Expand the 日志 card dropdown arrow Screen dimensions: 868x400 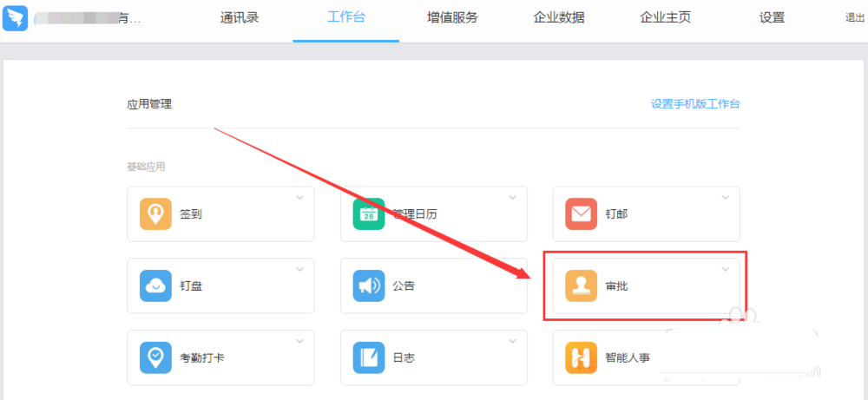[x=513, y=341]
